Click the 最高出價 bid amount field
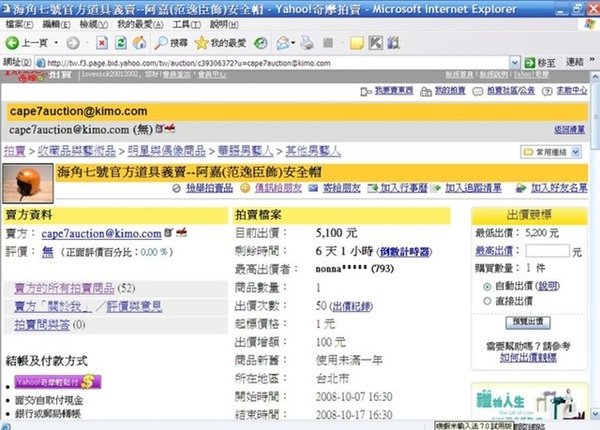The height and width of the screenshot is (430, 600). click(548, 251)
